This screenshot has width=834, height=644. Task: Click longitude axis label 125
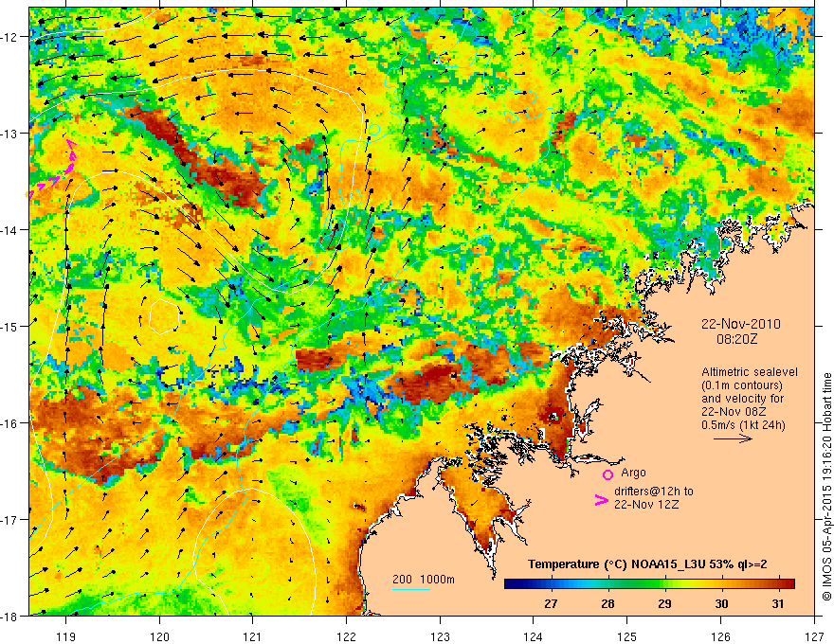coord(627,636)
